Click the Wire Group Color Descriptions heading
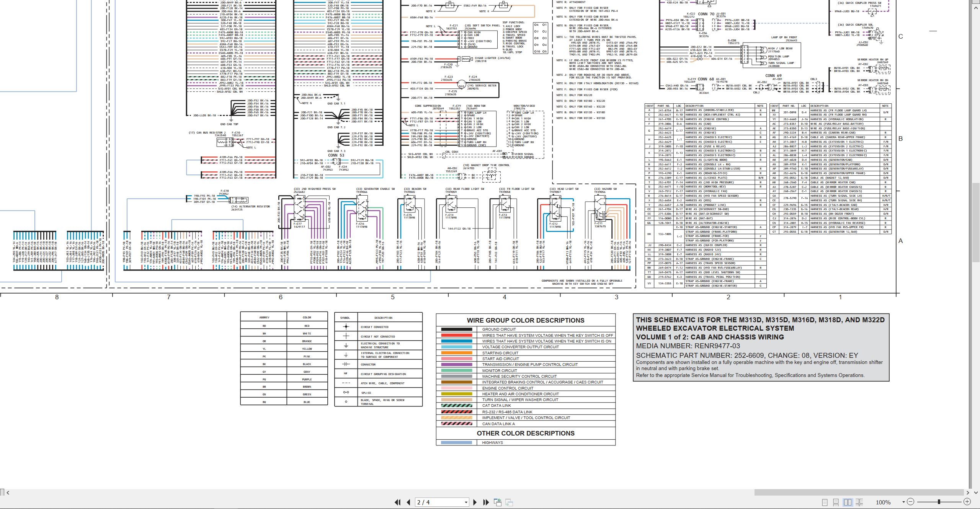Screen dimensions: 980x509 (526, 320)
